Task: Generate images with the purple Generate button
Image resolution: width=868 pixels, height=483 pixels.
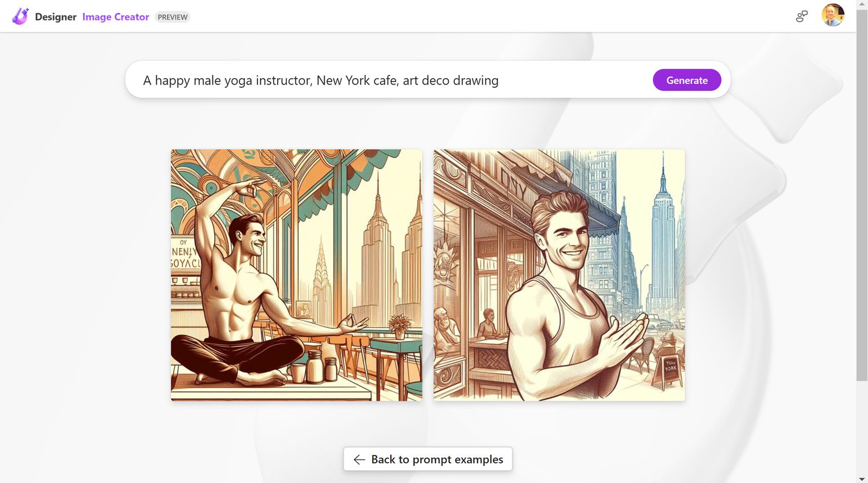Action: coord(687,80)
